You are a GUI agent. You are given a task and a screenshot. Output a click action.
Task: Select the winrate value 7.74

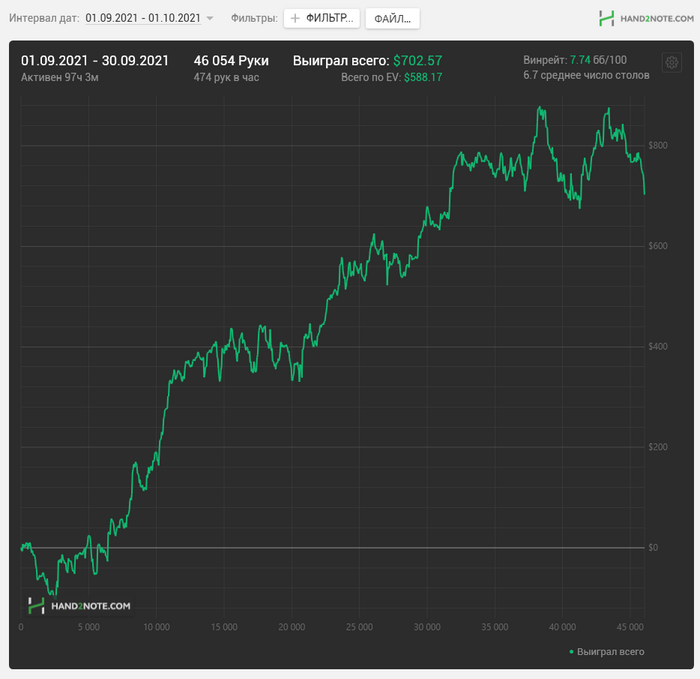tap(580, 60)
